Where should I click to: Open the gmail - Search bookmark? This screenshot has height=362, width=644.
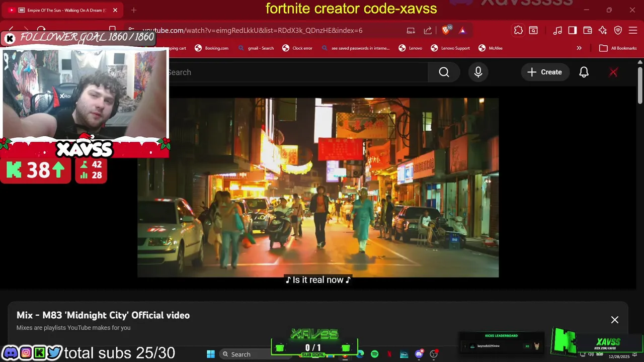(x=256, y=48)
